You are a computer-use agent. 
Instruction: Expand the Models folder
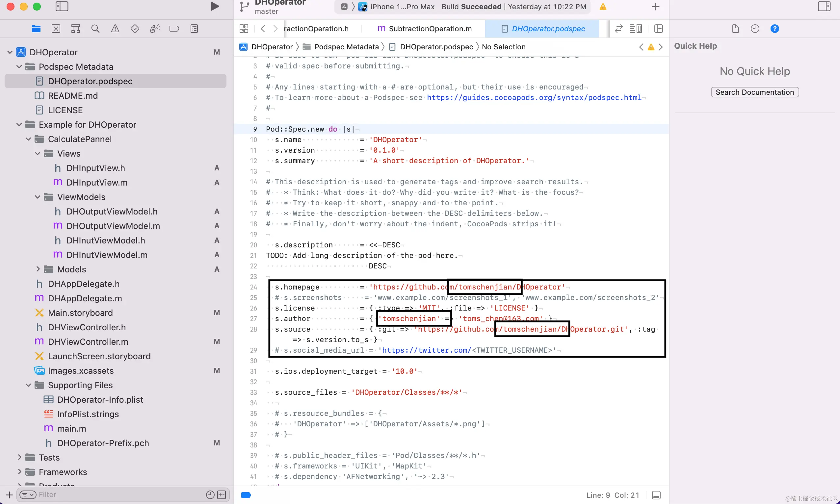coord(38,269)
